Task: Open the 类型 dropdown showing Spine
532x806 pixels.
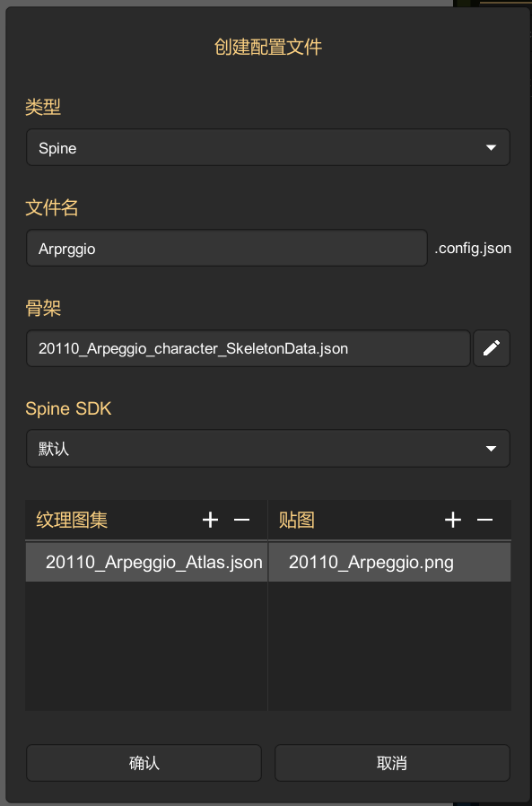Action: pyautogui.click(x=268, y=147)
